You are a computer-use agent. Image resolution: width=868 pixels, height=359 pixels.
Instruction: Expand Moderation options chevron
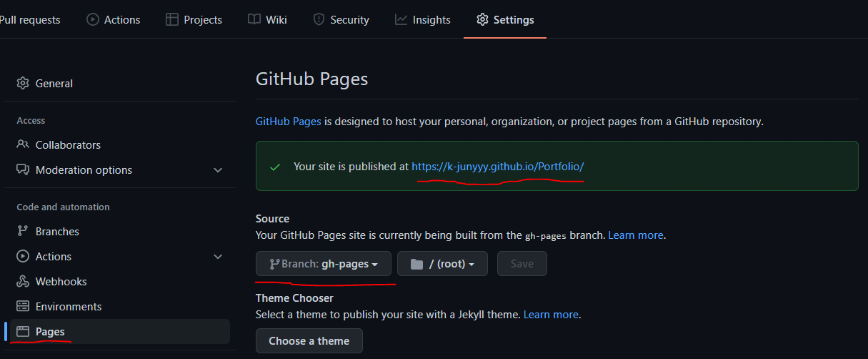coord(218,170)
